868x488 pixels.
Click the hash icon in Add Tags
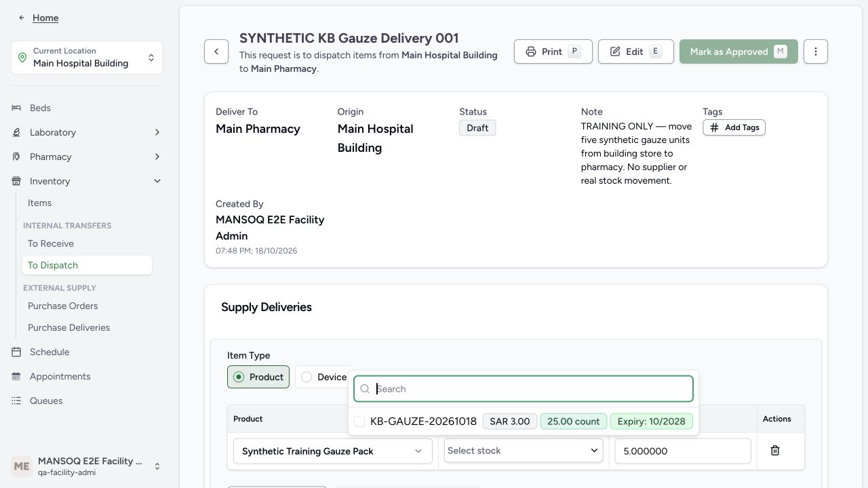click(x=714, y=127)
